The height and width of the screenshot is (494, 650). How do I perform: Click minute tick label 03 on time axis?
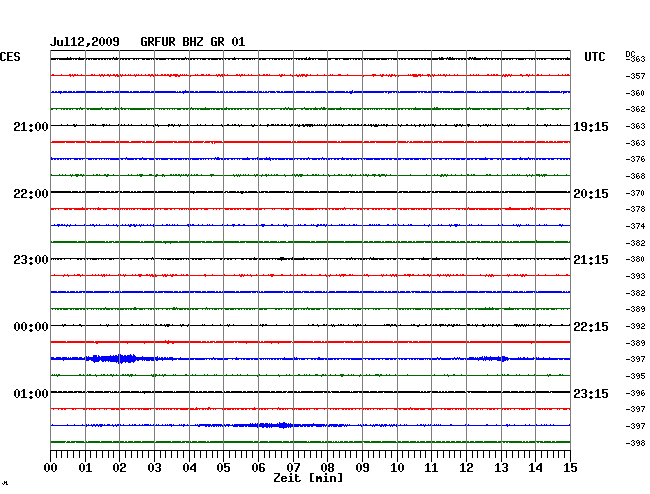click(x=154, y=468)
